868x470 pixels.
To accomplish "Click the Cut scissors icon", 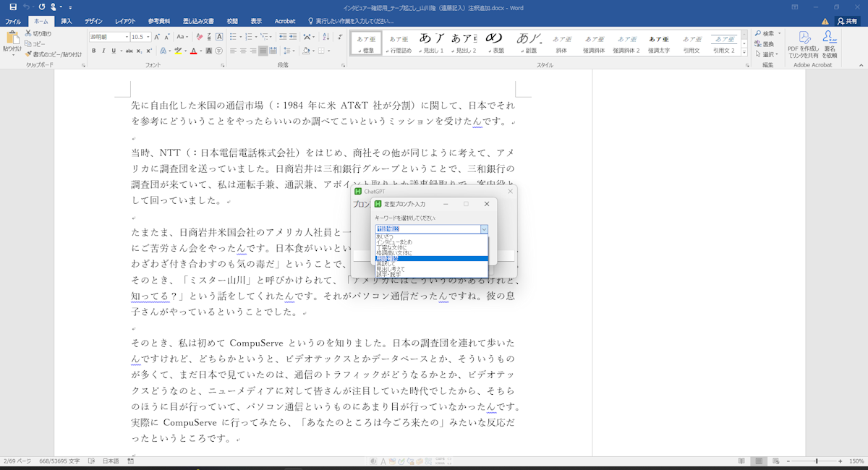I will pos(29,33).
